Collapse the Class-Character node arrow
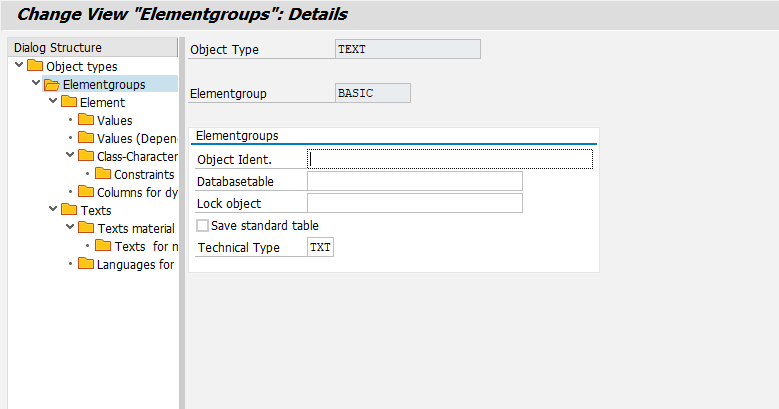The width and height of the screenshot is (779, 409). click(x=70, y=156)
